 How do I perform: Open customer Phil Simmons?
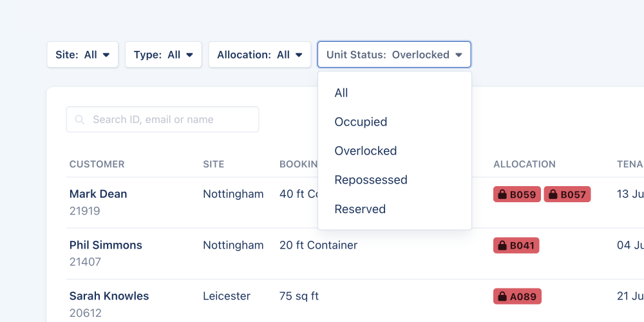coord(106,245)
